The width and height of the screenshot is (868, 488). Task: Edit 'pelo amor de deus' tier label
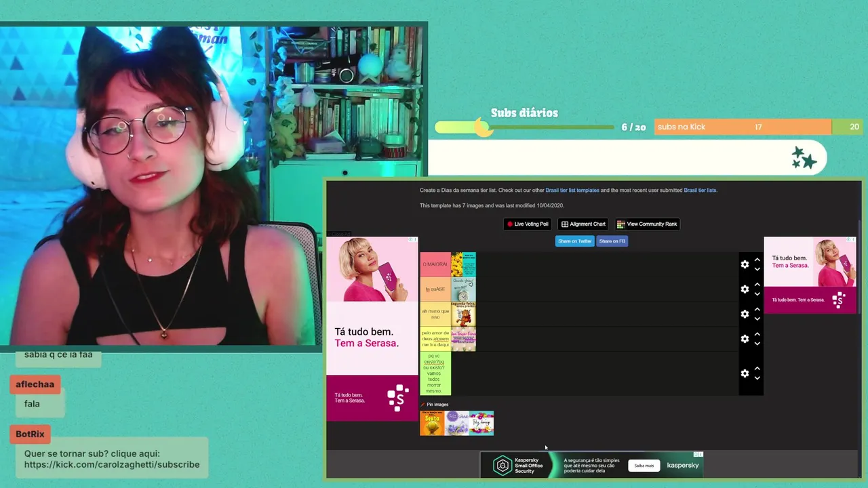click(435, 339)
